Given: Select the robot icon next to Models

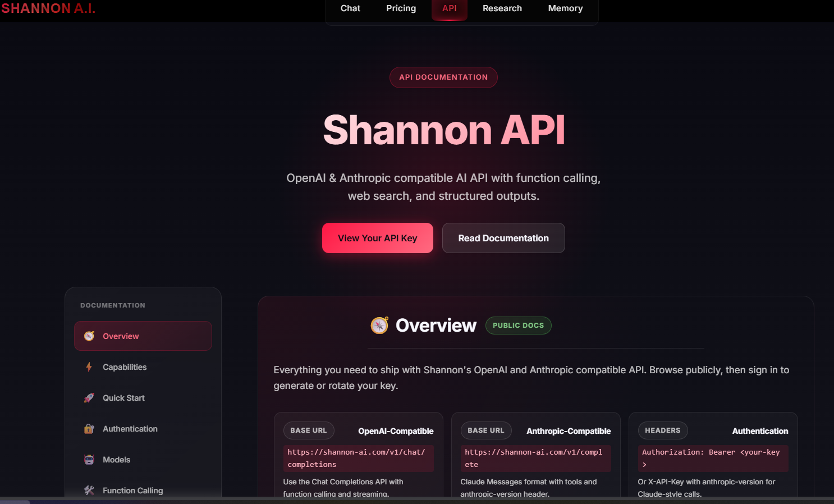Looking at the screenshot, I should pos(89,459).
